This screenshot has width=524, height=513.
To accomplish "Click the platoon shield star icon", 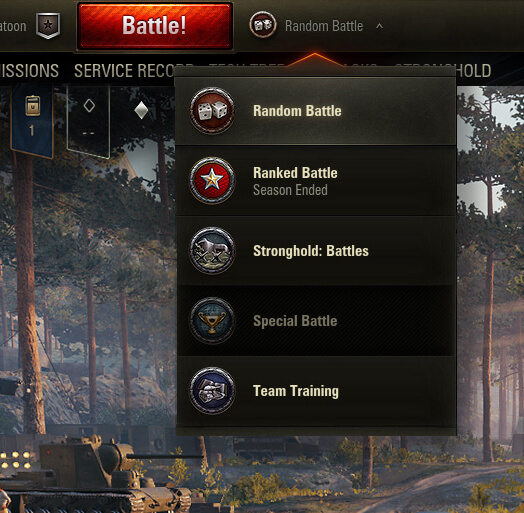I will tap(48, 25).
